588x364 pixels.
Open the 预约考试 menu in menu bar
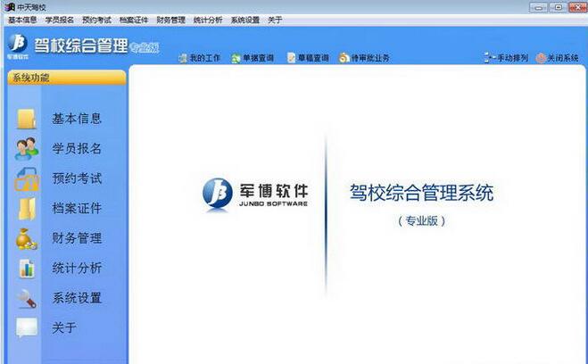[x=96, y=21]
